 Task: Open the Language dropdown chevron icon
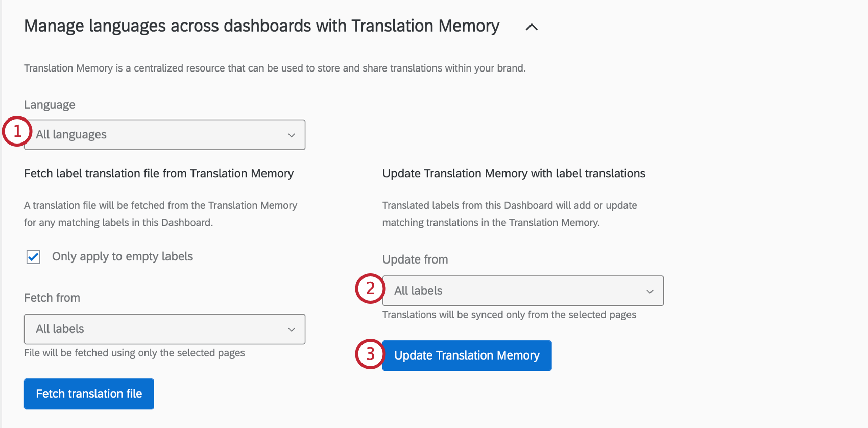coord(291,135)
